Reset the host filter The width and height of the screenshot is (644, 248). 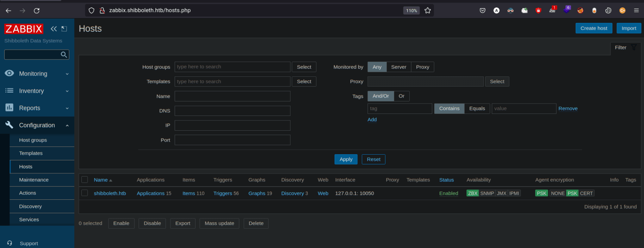pos(373,159)
